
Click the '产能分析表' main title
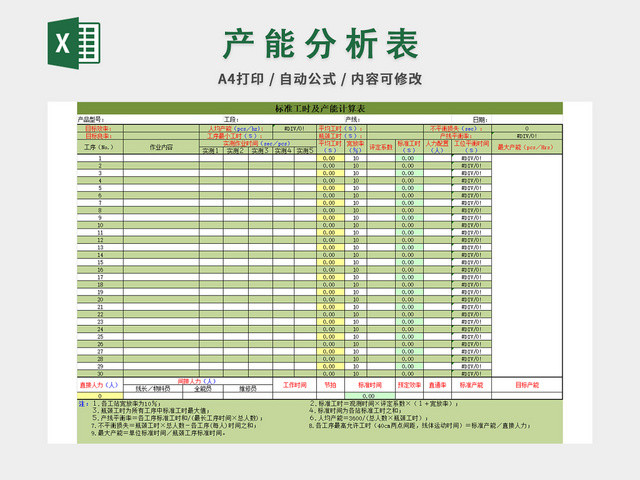[321, 44]
